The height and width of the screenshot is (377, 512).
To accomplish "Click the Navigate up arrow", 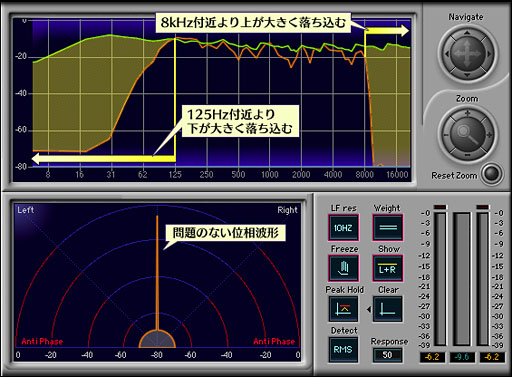I will [x=467, y=33].
